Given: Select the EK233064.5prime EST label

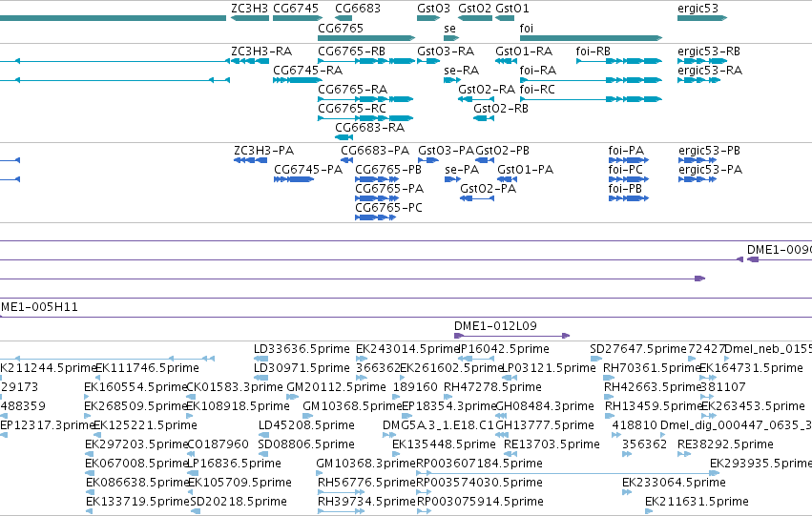Looking at the screenshot, I should coord(675,483).
